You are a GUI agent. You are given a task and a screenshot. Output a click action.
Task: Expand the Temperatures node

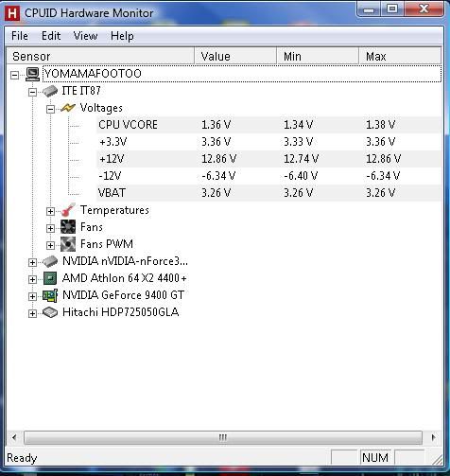(50, 211)
